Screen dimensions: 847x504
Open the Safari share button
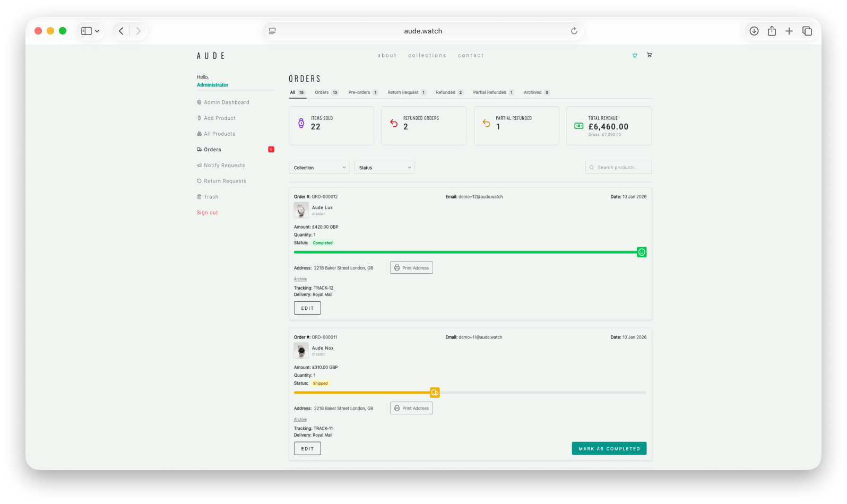click(772, 31)
